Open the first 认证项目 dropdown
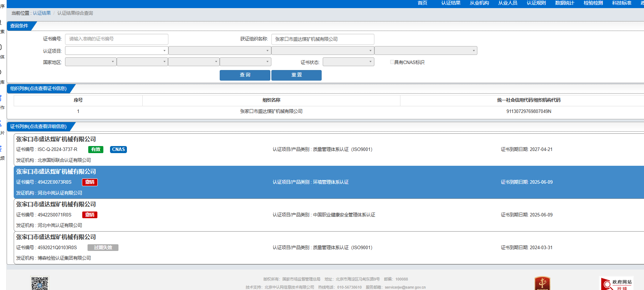Screen dimensions: 644x290 (116, 51)
